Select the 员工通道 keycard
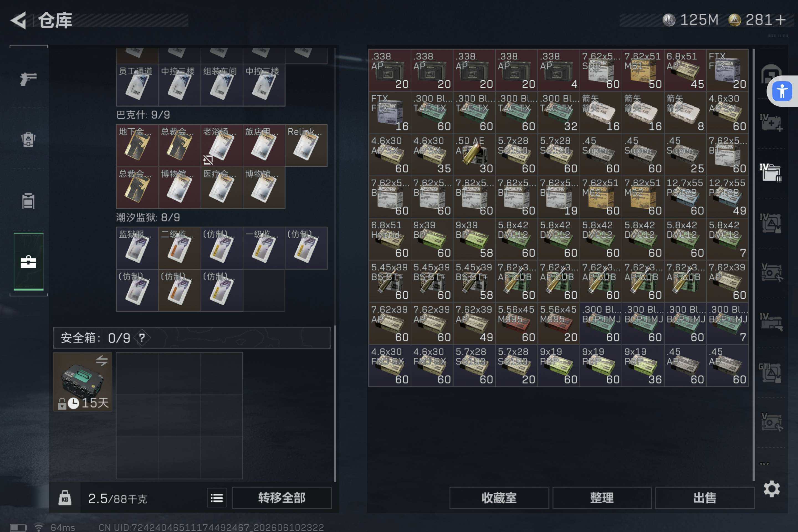Viewport: 798px width, 532px height. click(137, 85)
